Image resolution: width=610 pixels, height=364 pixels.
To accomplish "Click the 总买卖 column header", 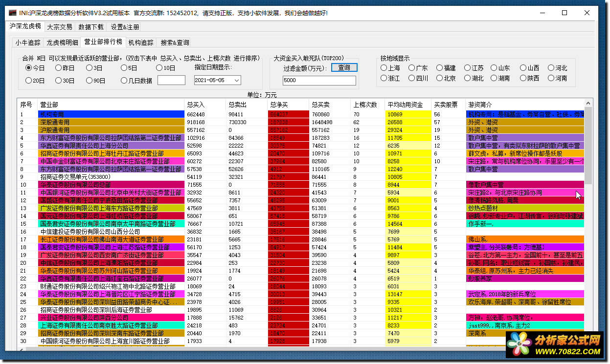I will 330,105.
